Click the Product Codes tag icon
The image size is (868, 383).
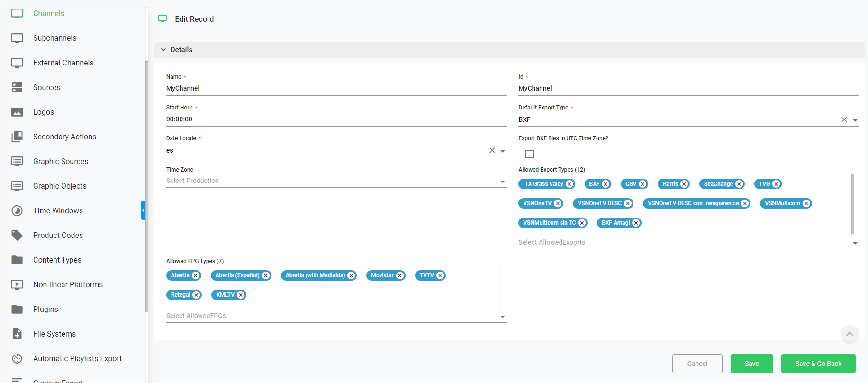(x=17, y=235)
